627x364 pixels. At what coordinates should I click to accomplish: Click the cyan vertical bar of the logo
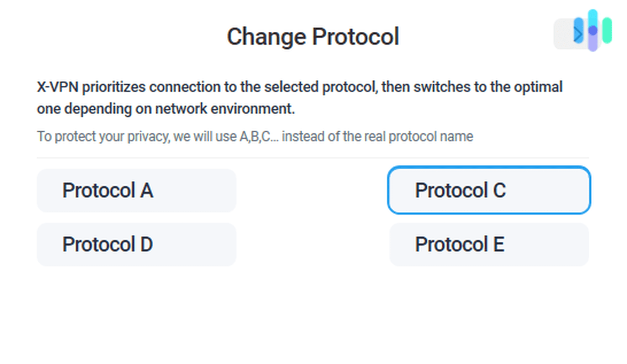593,17
